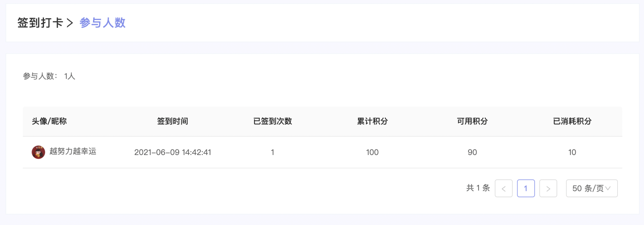The width and height of the screenshot is (644, 225).
Task: Go to previous page arrow
Action: click(503, 189)
